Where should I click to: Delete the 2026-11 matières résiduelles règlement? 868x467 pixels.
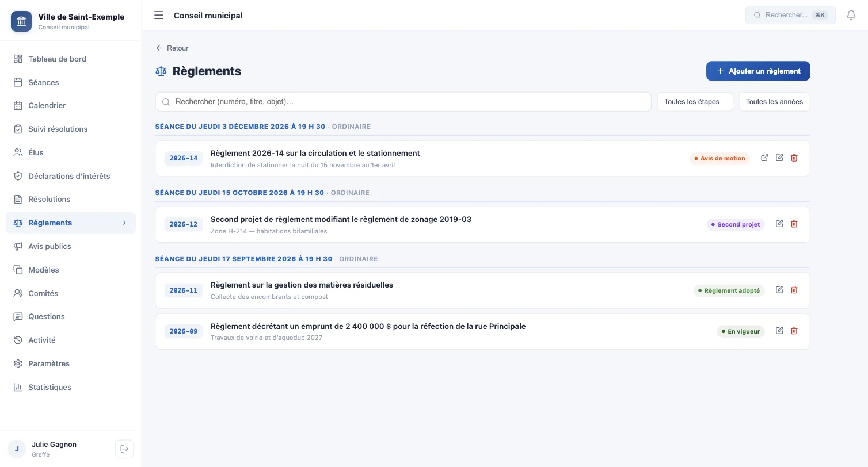coord(794,290)
